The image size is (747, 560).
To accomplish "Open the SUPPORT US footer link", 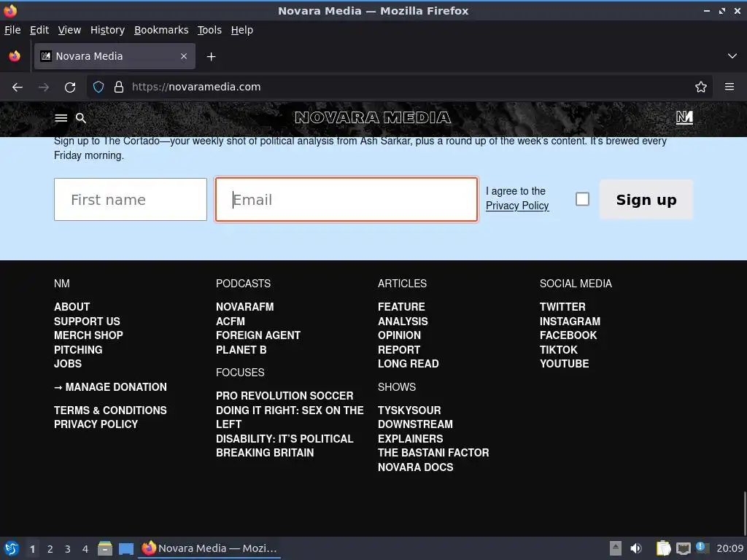I will click(x=87, y=322).
